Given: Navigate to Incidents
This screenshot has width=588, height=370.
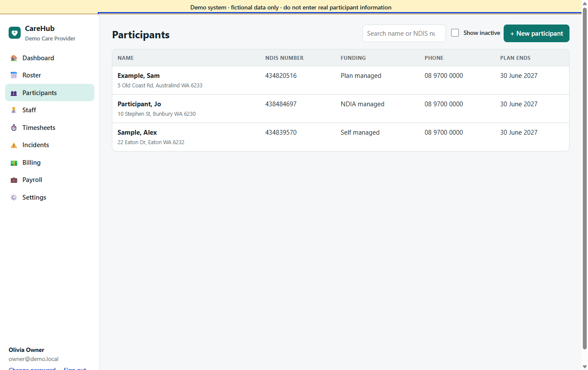Looking at the screenshot, I should [50, 145].
